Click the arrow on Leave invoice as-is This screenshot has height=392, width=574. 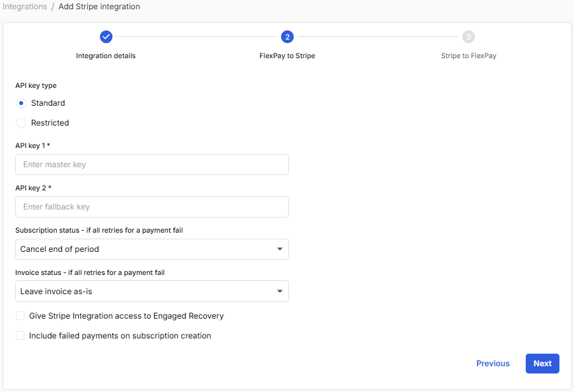click(x=280, y=292)
